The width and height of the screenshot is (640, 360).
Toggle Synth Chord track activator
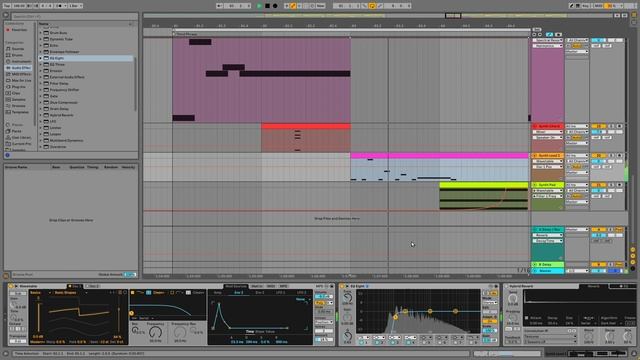coord(598,127)
